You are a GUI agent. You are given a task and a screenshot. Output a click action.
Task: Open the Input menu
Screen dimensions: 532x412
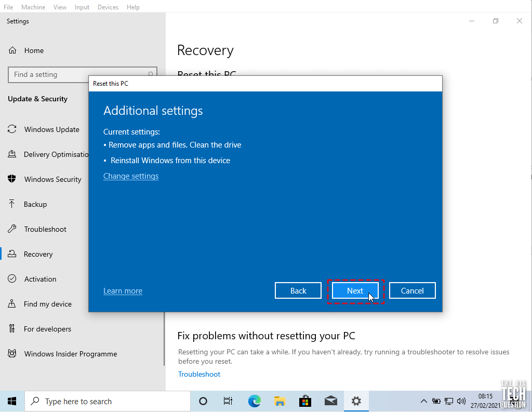pos(82,7)
